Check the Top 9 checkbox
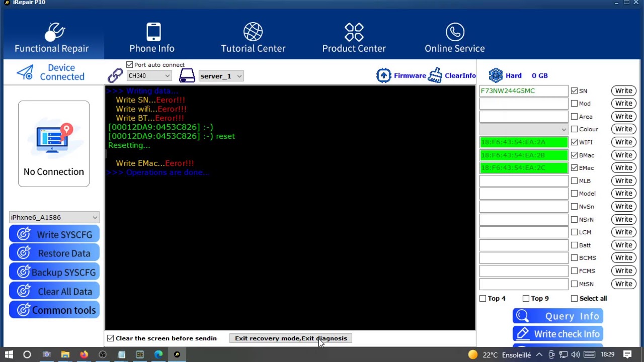This screenshot has height=362, width=644. click(x=526, y=298)
